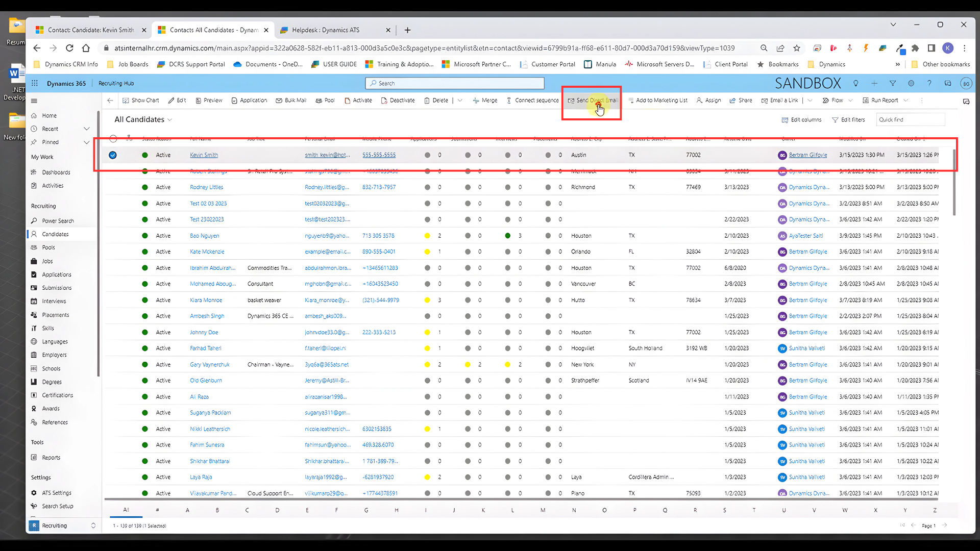
Task: Click the Quick find field
Action: tap(911, 120)
